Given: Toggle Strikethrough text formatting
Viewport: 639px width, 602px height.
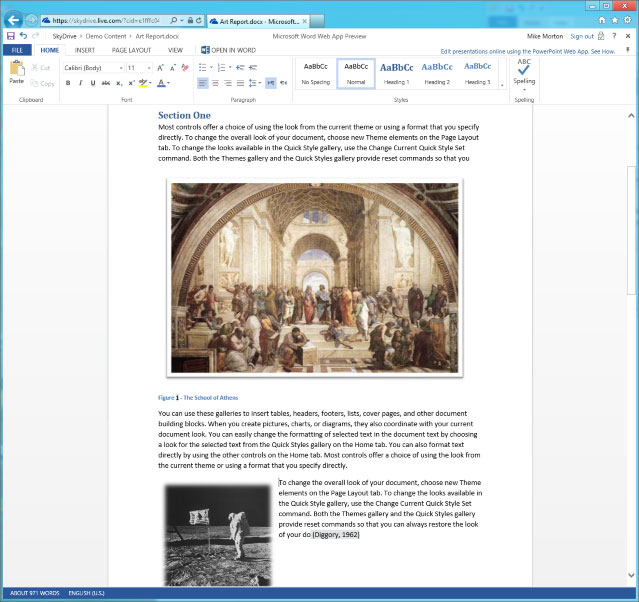Looking at the screenshot, I should click(106, 83).
